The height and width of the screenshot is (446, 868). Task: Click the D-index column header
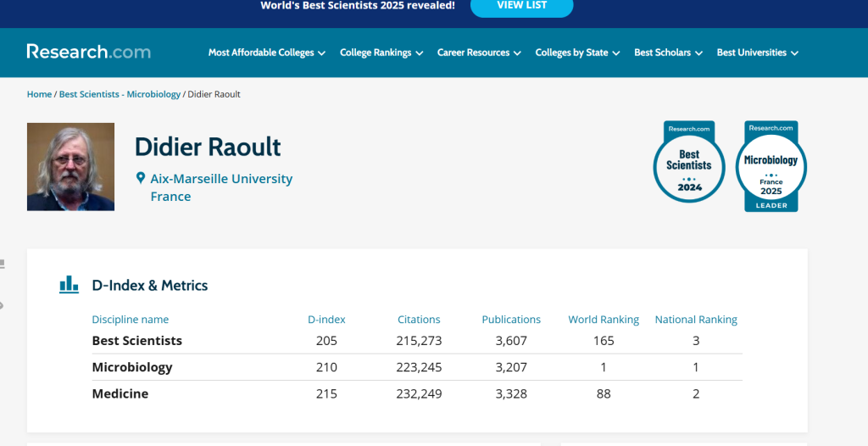click(326, 320)
